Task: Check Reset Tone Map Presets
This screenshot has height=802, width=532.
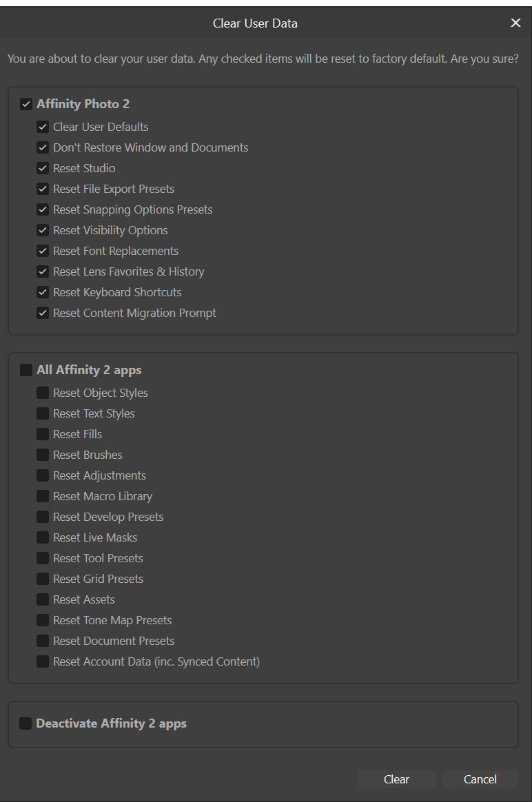Action: point(43,621)
